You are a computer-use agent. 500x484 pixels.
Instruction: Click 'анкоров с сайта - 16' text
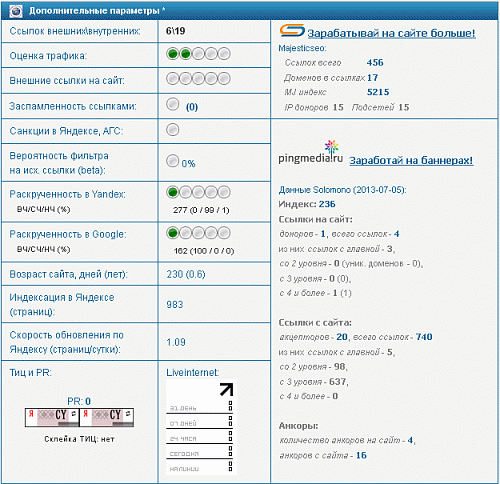coord(323,455)
